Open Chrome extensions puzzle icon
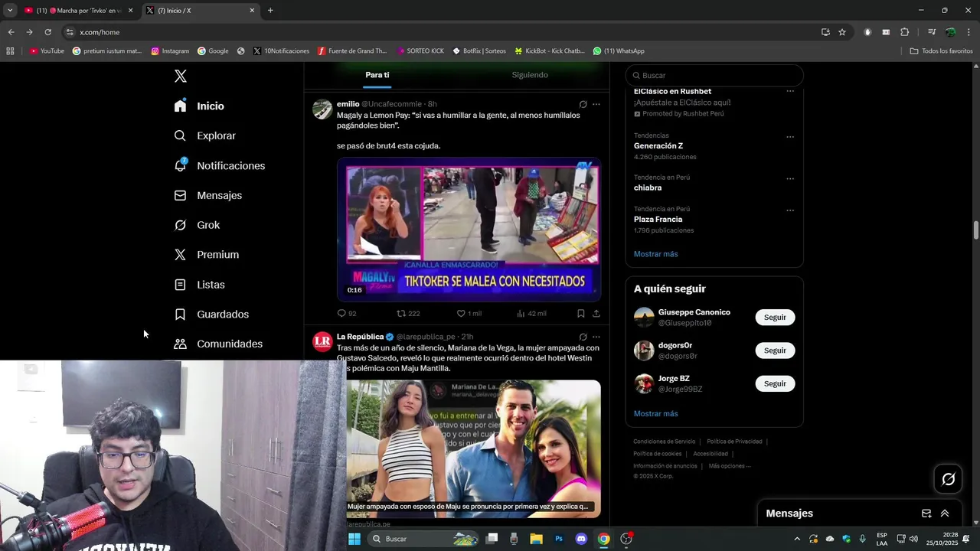The width and height of the screenshot is (980, 551). click(904, 32)
